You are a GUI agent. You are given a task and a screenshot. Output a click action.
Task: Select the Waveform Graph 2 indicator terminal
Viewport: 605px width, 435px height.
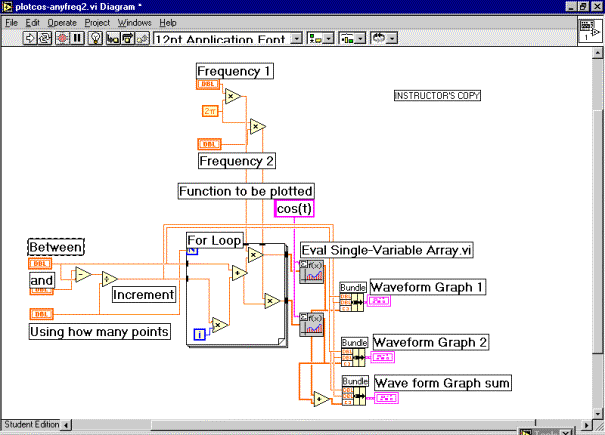pos(383,357)
